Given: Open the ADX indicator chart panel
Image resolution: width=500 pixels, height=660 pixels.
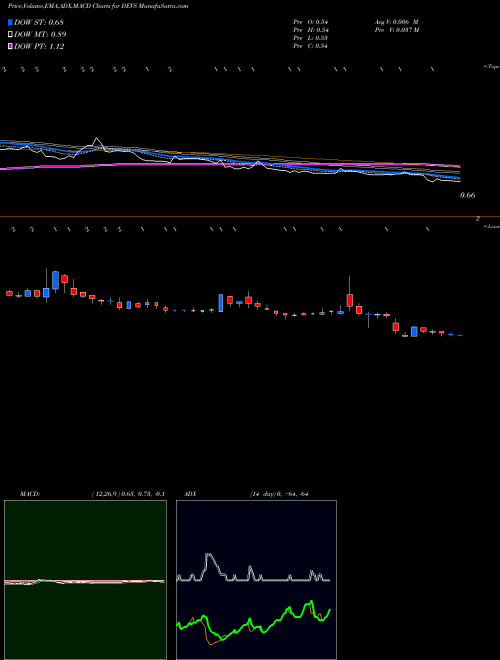Looking at the screenshot, I should (x=256, y=580).
